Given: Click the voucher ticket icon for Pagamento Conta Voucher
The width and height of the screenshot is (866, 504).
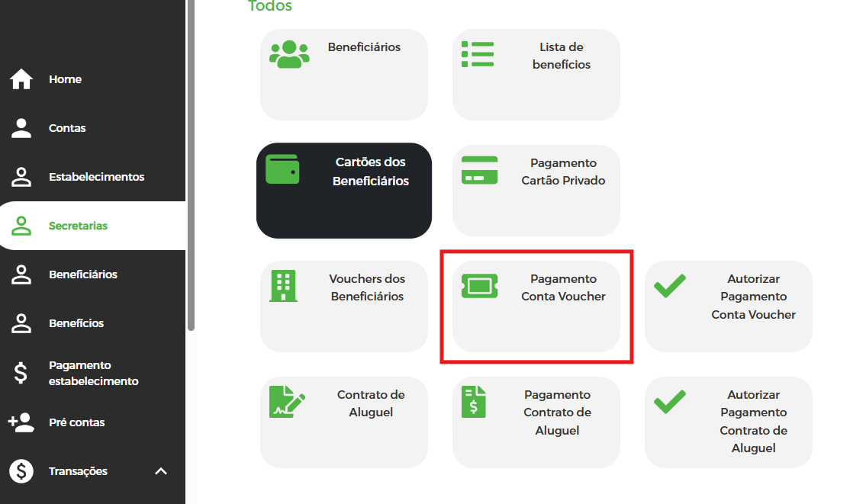Looking at the screenshot, I should pyautogui.click(x=479, y=286).
